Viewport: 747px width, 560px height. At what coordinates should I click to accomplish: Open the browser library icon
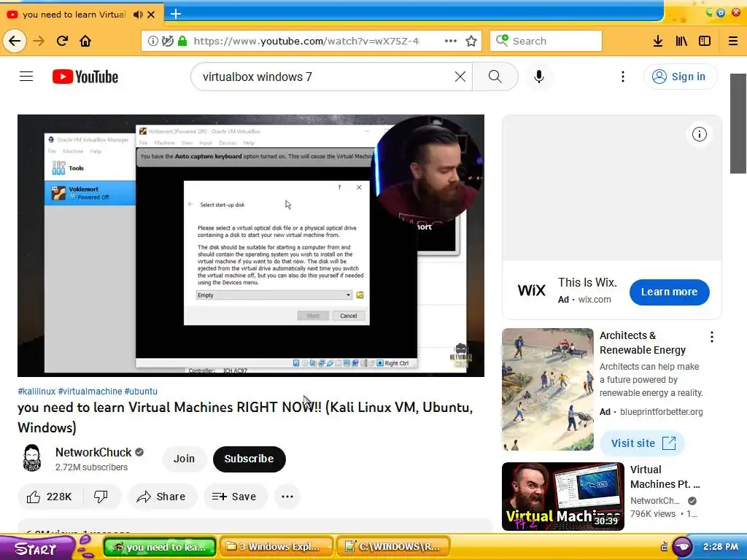pos(681,41)
